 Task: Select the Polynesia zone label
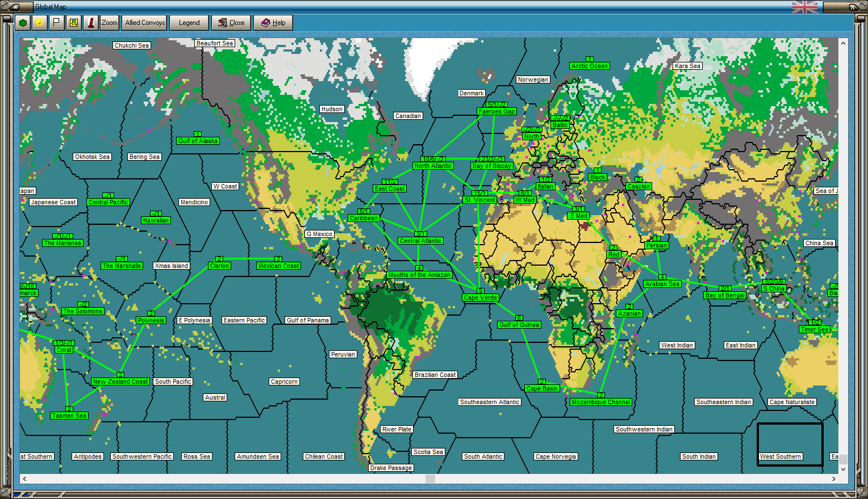(151, 320)
